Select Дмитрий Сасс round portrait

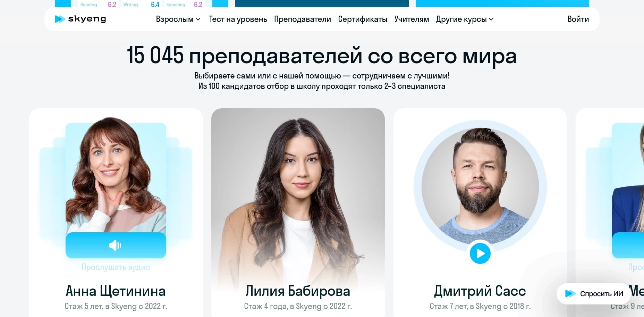tap(480, 186)
